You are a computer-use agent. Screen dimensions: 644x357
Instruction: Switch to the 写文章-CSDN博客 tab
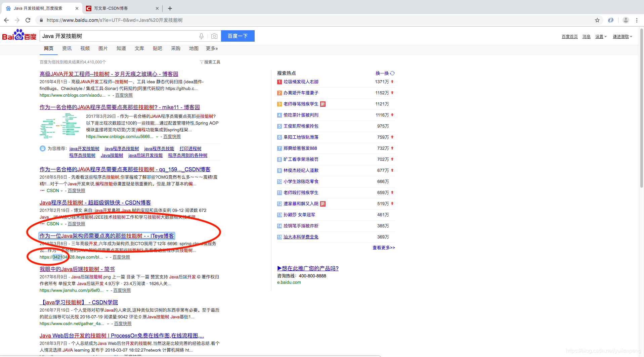click(x=121, y=8)
